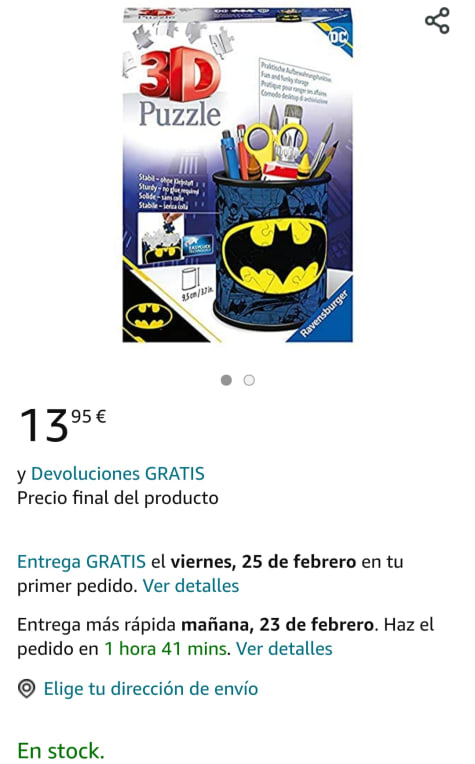Click the viernes, 25 de febrero delivery date

[263, 561]
